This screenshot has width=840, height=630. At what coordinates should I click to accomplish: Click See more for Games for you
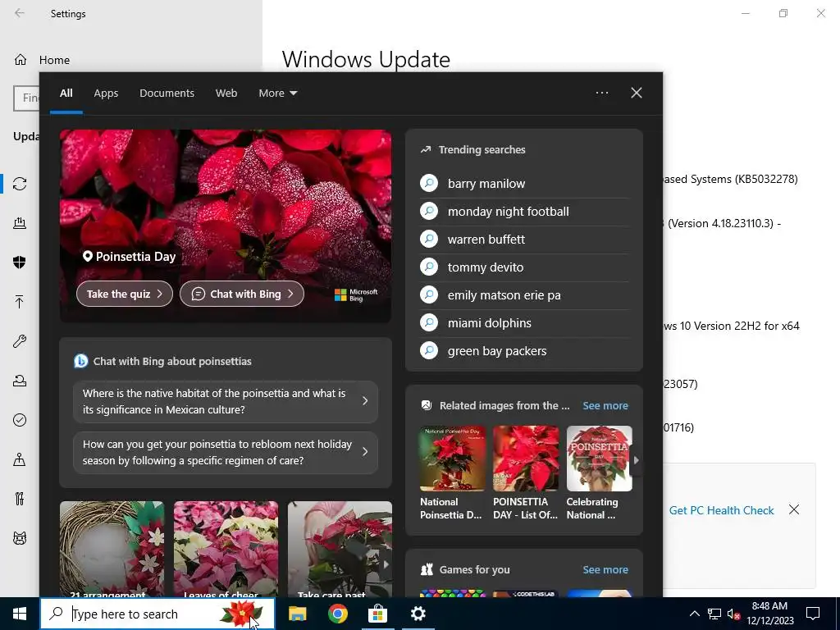coord(605,569)
